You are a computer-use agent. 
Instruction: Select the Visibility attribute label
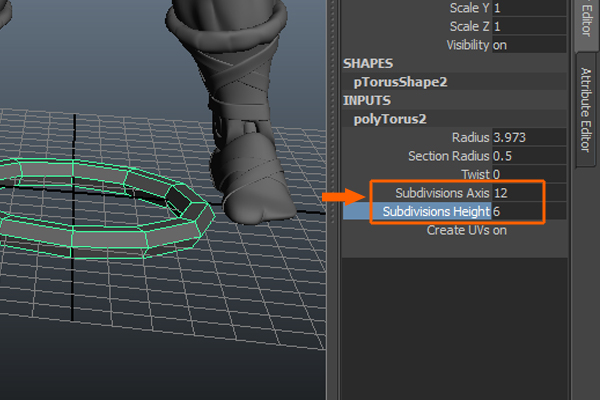point(468,45)
